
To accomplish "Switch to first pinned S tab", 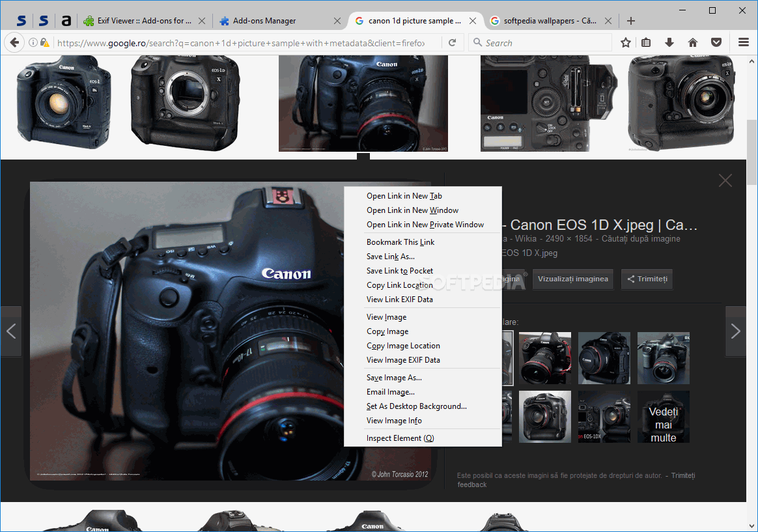I will pos(21,21).
